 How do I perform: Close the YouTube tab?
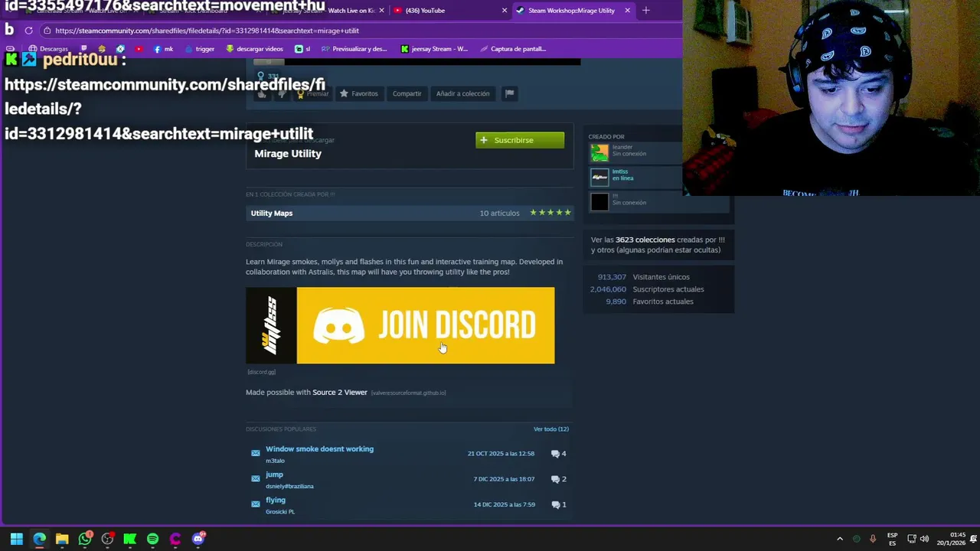coord(505,11)
